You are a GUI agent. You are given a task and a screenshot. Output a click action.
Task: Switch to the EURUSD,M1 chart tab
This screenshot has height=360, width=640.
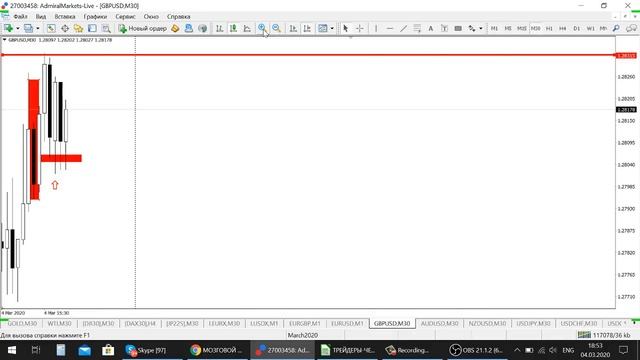point(347,323)
